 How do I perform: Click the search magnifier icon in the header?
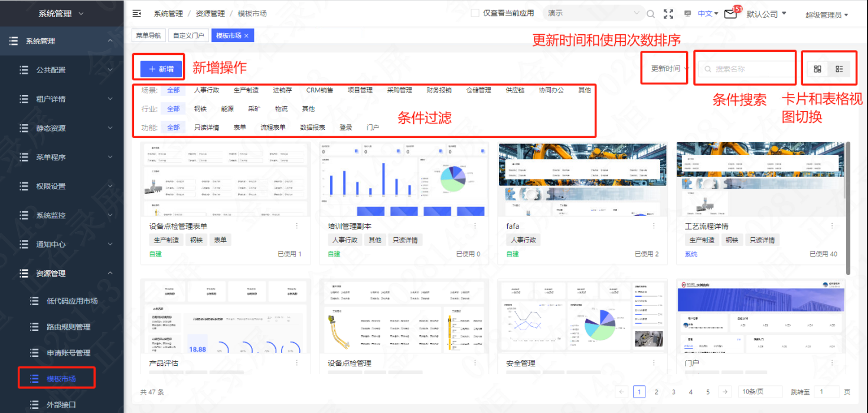tap(651, 14)
